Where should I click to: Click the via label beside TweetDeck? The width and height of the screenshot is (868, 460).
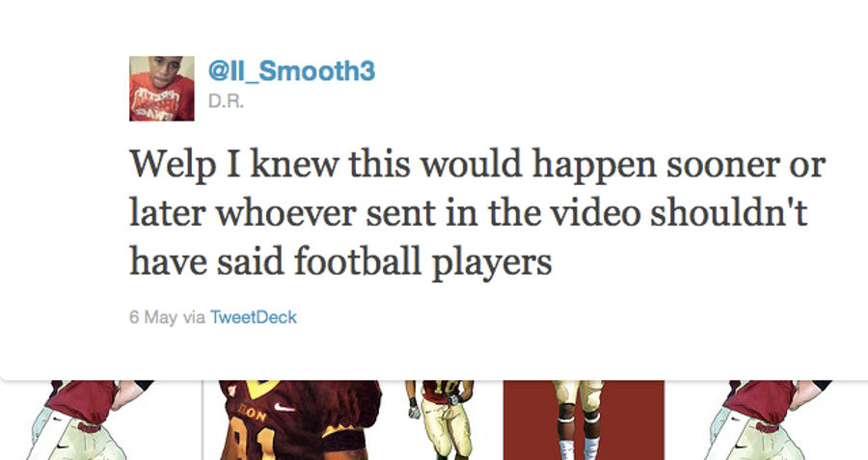click(194, 317)
